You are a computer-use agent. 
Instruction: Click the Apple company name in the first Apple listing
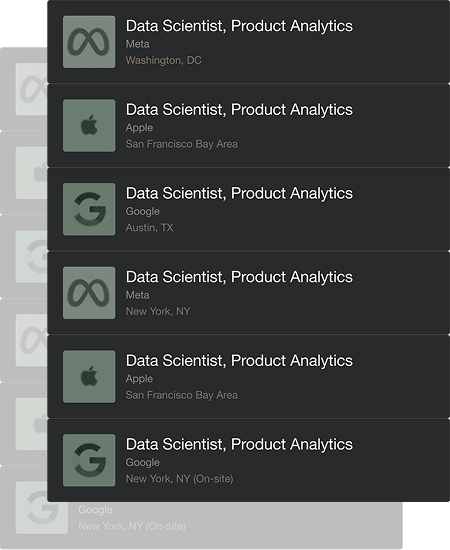pyautogui.click(x=139, y=128)
